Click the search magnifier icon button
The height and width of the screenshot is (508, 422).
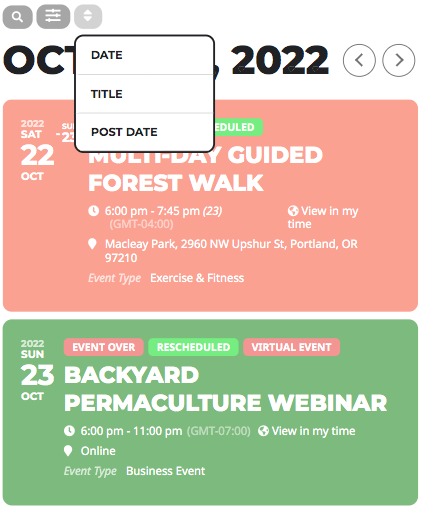point(17,16)
